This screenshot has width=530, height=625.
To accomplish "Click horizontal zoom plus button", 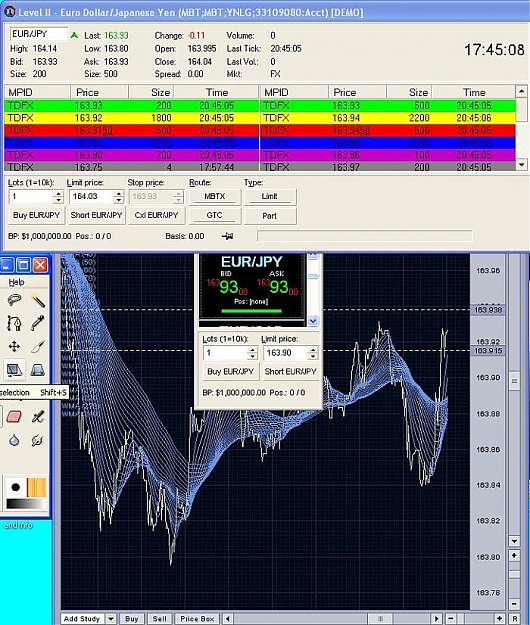I will click(x=499, y=619).
